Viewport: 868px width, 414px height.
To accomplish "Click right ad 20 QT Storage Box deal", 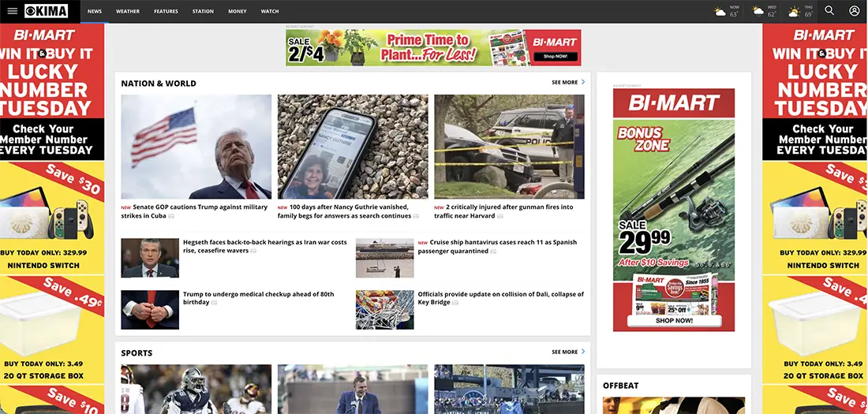I will coord(815,330).
